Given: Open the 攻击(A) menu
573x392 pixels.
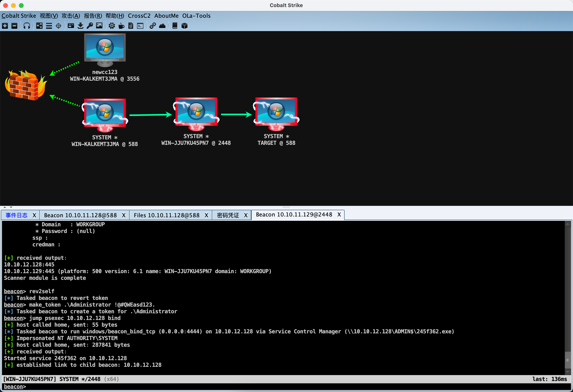Looking at the screenshot, I should 70,16.
